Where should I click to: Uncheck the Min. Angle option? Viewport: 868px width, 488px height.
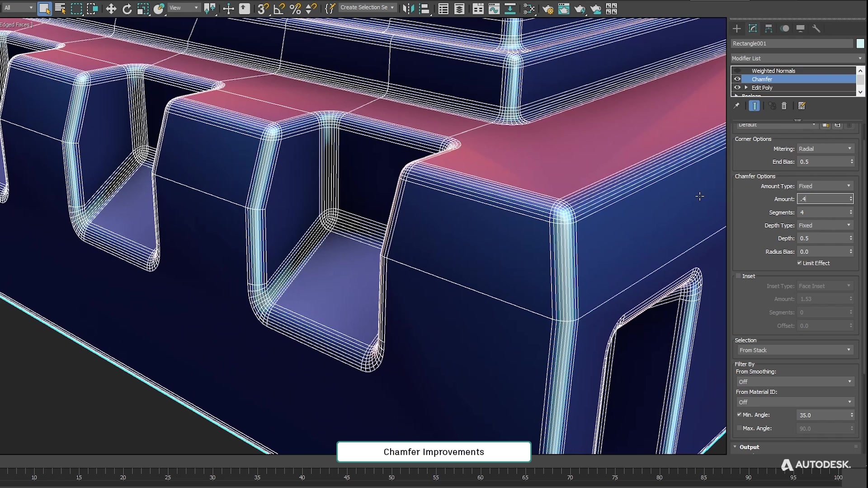coord(739,415)
